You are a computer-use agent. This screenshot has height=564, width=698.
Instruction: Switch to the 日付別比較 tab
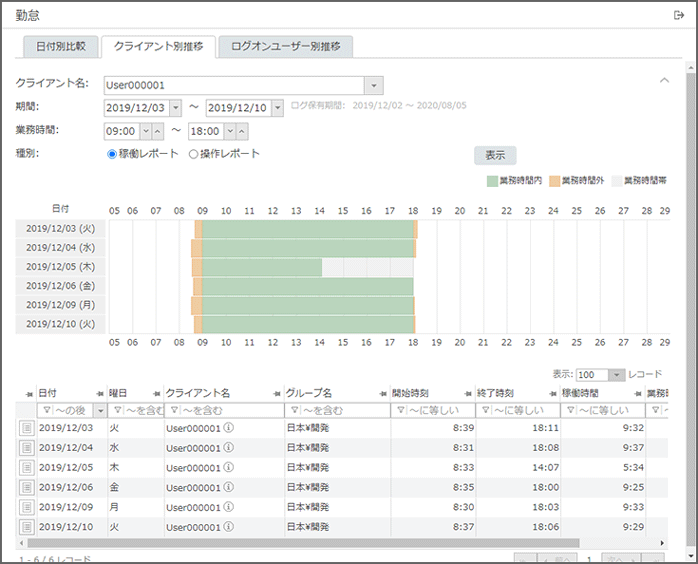pos(61,47)
